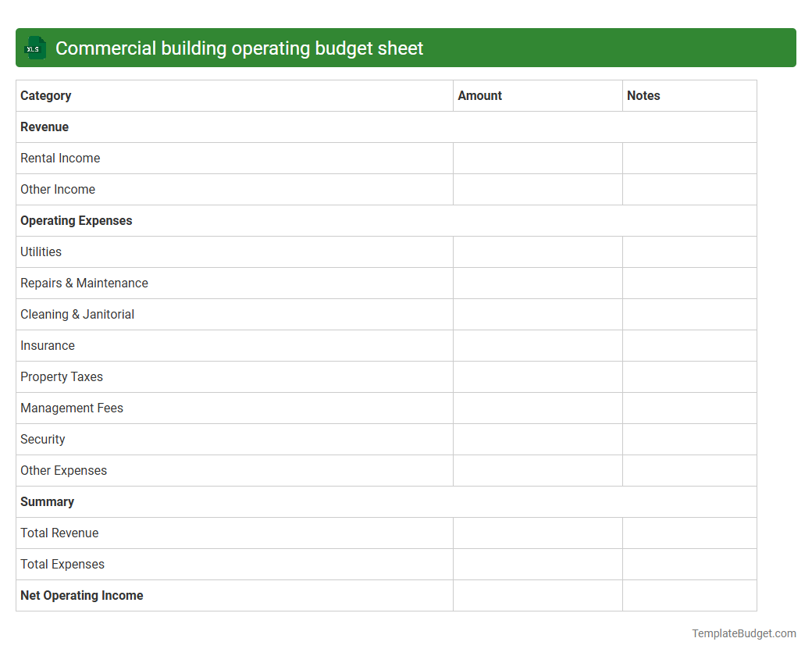The image size is (812, 656).
Task: Click the Operating Expenses section header
Action: pos(76,220)
